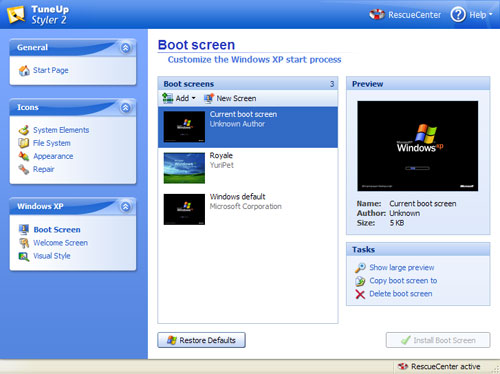Screen dimensions: 500x374
Task: Click the boot screens count '3'
Action: click(x=332, y=84)
